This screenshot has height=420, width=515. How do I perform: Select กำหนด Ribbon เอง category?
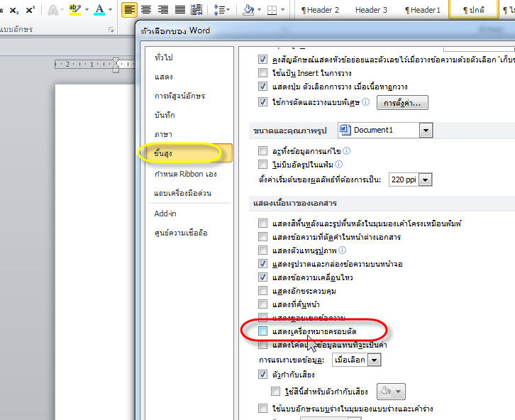(189, 174)
